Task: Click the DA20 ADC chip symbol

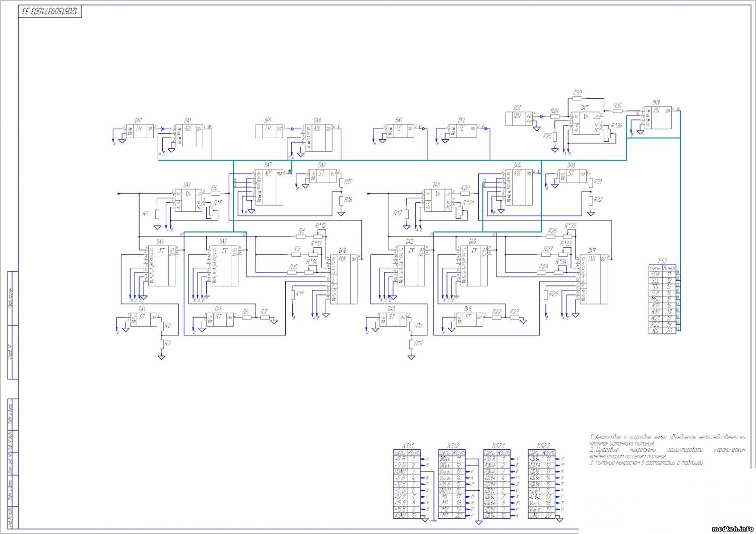Action: coord(658,117)
